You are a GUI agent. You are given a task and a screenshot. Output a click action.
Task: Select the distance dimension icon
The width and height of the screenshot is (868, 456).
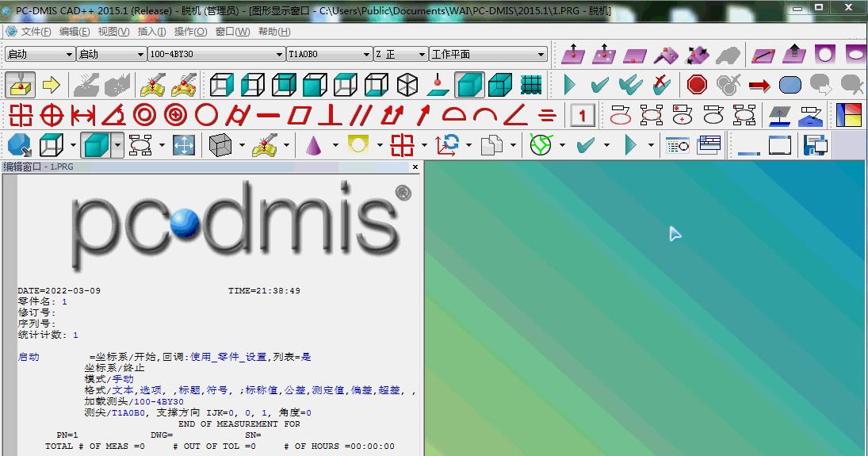tap(82, 115)
